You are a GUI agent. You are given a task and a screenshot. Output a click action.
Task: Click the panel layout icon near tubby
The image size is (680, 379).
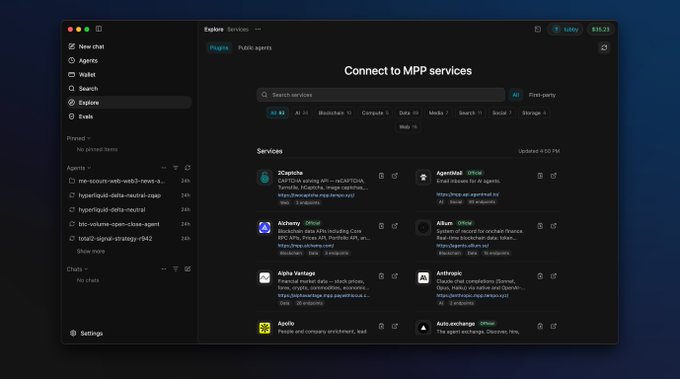[x=538, y=29]
